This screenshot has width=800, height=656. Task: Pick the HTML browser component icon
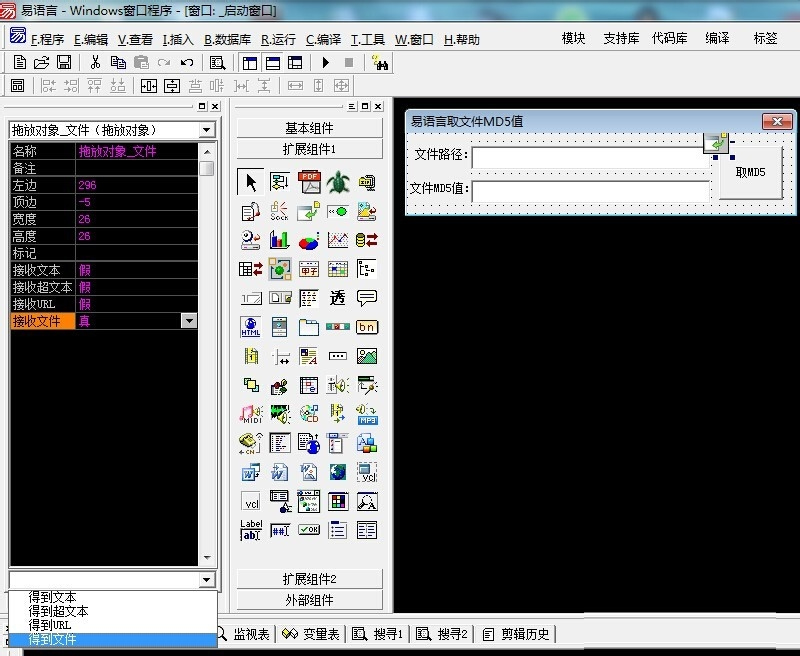tap(251, 327)
